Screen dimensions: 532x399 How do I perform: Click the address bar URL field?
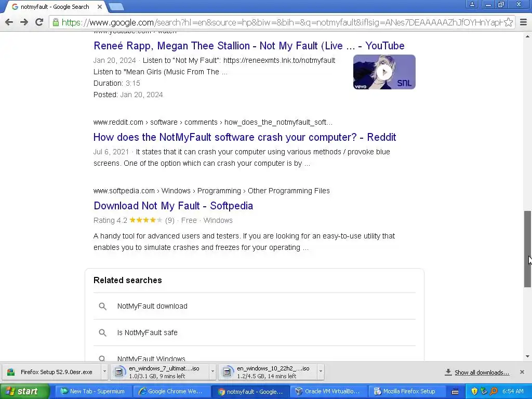(282, 22)
